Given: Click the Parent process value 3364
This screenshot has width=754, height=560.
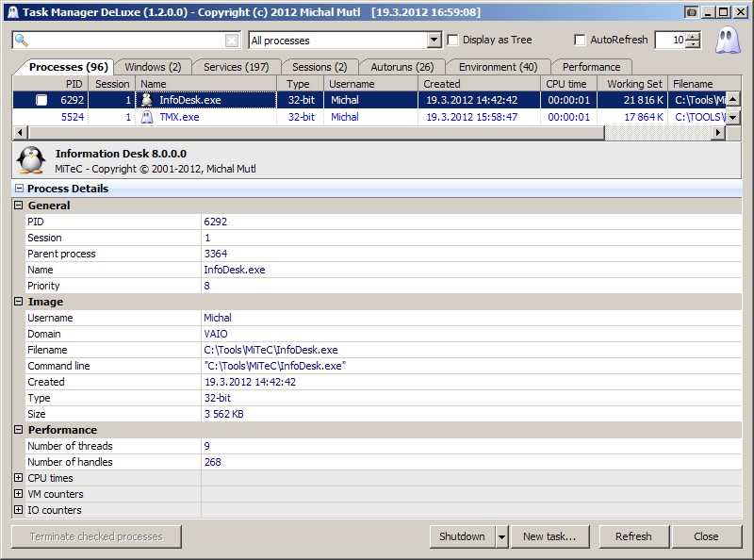Looking at the screenshot, I should point(216,254).
